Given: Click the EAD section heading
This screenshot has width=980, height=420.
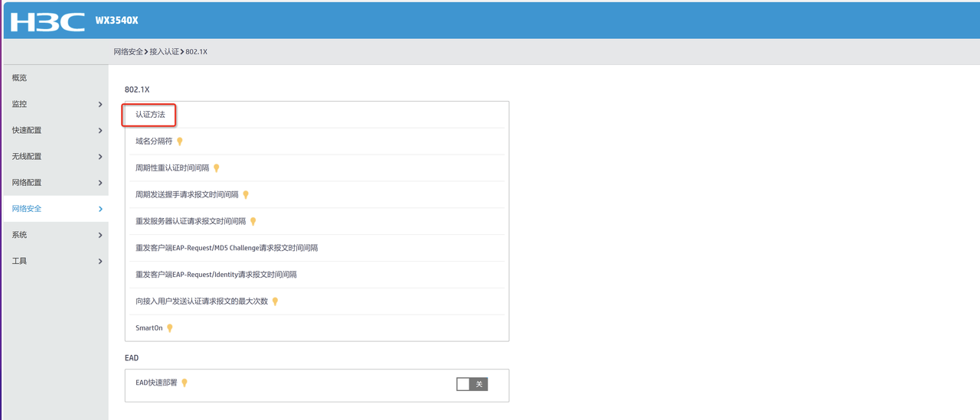Looking at the screenshot, I should click(132, 358).
